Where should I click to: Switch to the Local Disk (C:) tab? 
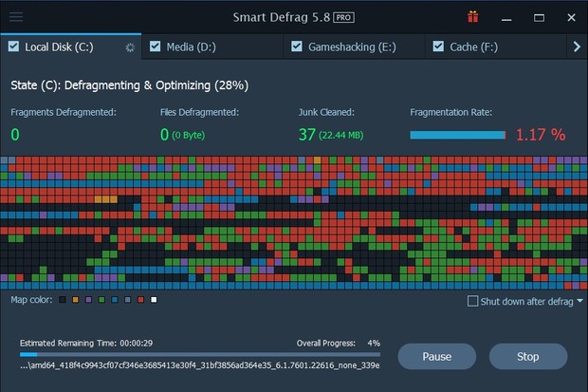coord(71,47)
